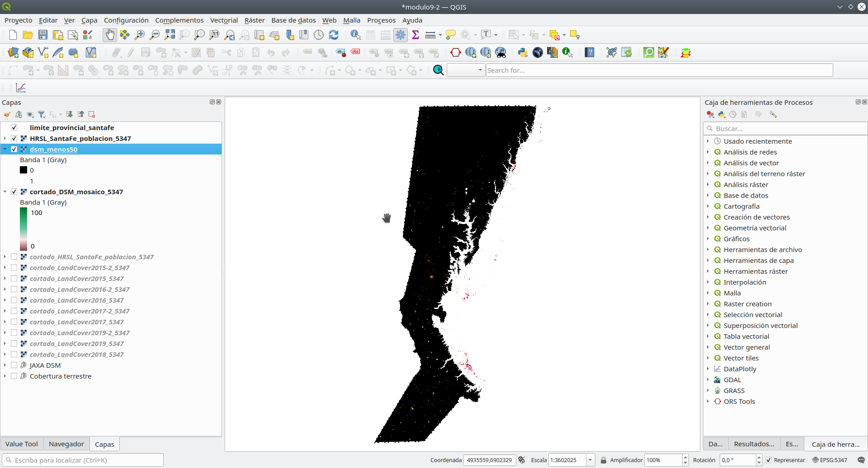
Task: Click the DataPlotly chart icon in toolbar
Action: 21,88
